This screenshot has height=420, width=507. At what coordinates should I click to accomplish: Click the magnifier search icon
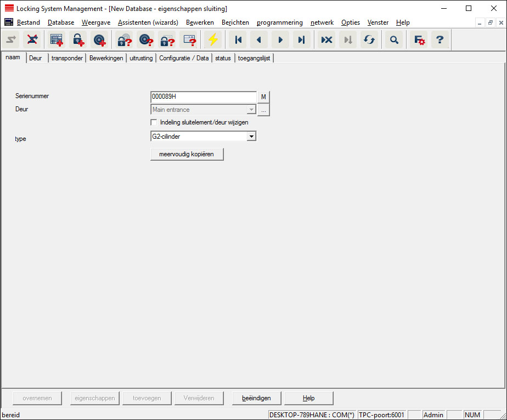[394, 40]
